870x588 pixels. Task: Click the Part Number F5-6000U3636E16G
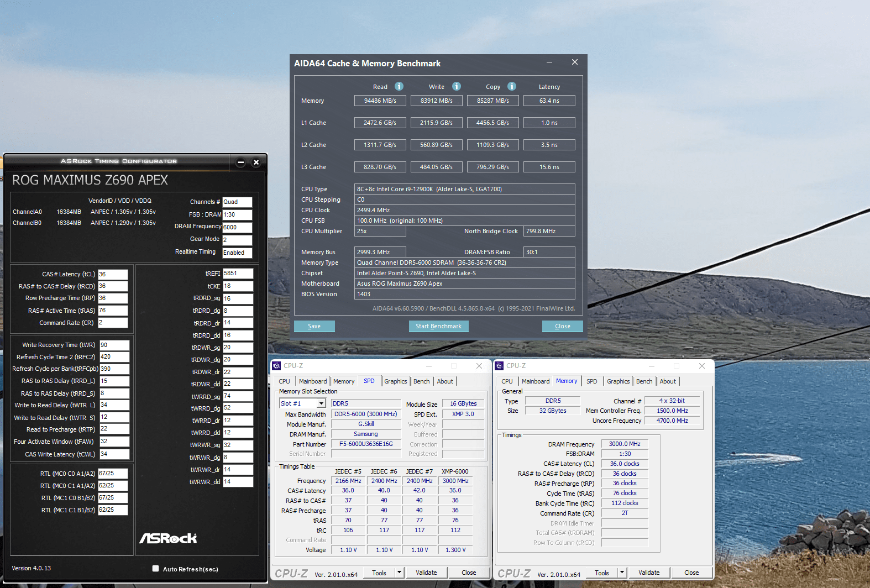coord(366,444)
